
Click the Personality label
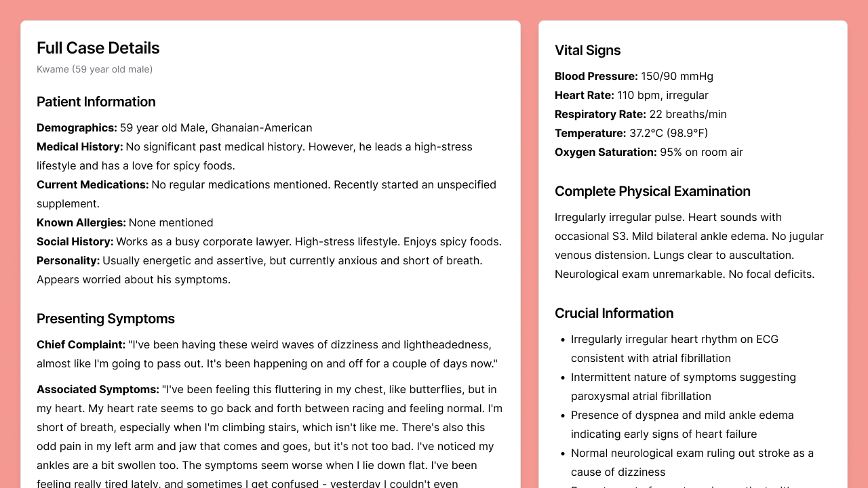pyautogui.click(x=68, y=260)
